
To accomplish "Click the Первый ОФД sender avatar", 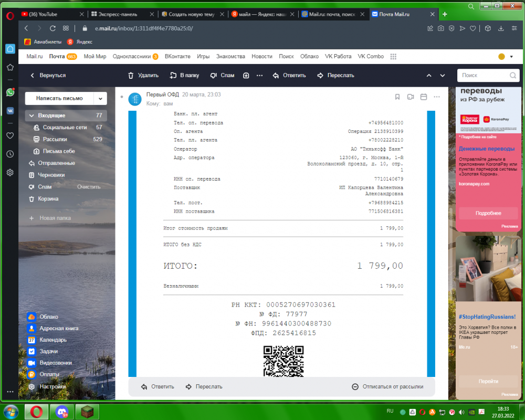I will [x=135, y=99].
